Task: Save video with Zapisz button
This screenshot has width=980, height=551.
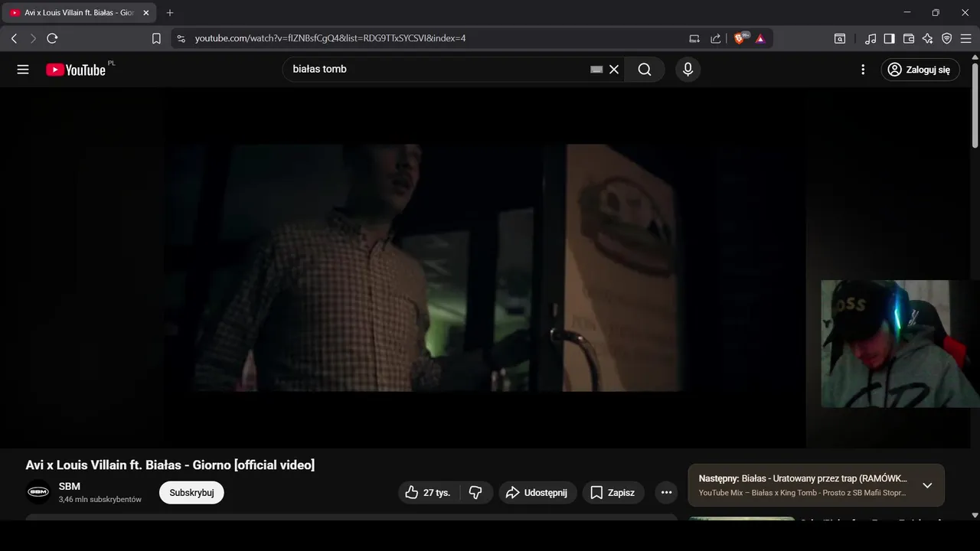Action: pos(613,493)
